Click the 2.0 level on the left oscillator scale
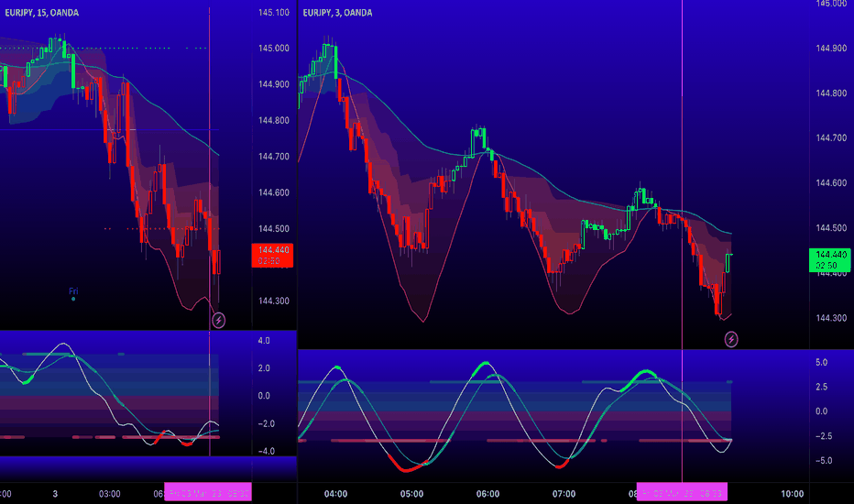854x504 pixels. click(264, 368)
